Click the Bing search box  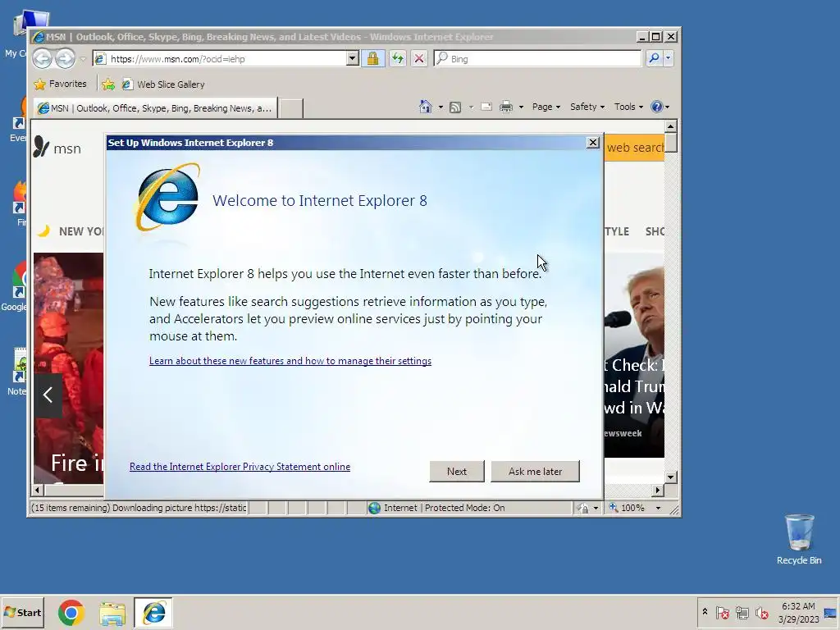pyautogui.click(x=537, y=58)
